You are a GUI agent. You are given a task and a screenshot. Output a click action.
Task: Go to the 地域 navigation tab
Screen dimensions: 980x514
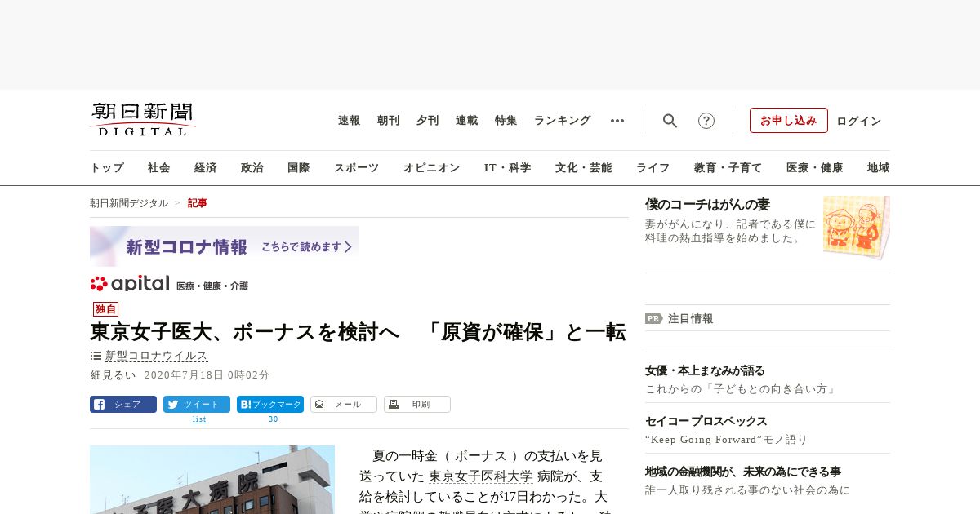(879, 168)
